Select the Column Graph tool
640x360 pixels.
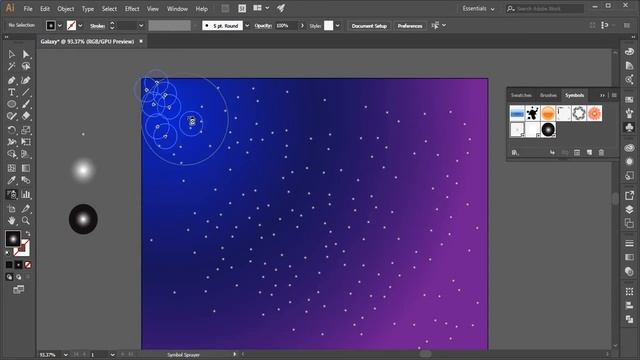coord(26,194)
